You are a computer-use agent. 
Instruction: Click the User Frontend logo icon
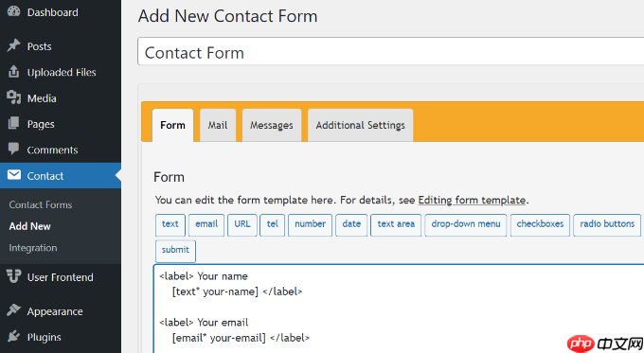pyautogui.click(x=14, y=276)
